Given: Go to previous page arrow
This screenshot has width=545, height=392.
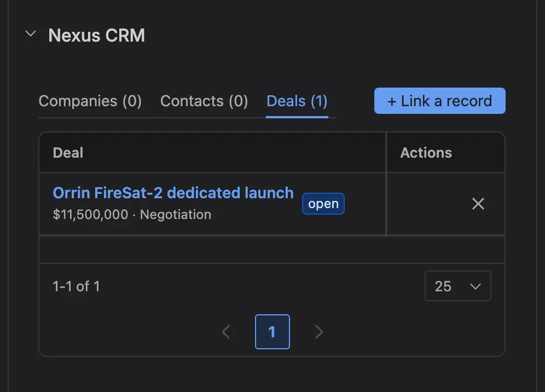Looking at the screenshot, I should (226, 332).
